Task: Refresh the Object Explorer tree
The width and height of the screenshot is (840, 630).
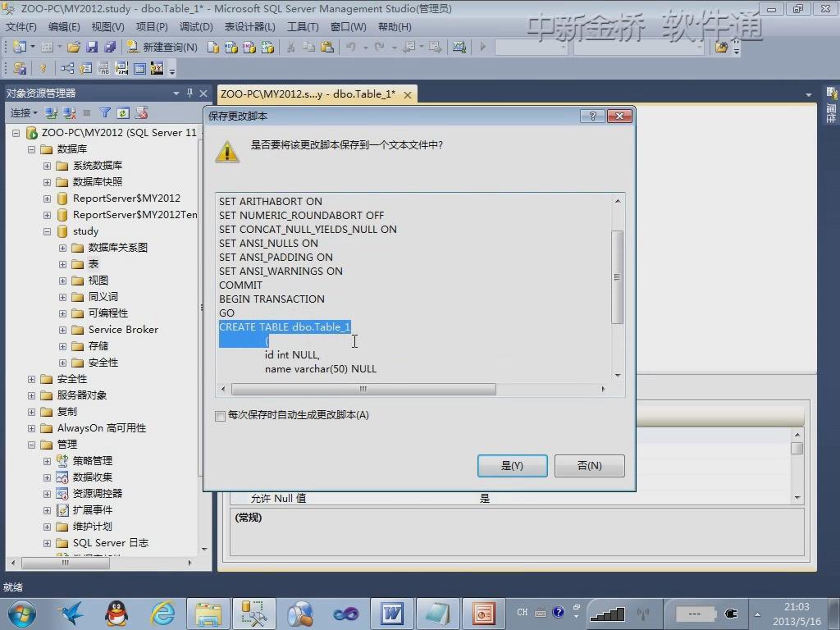Action: (x=123, y=113)
